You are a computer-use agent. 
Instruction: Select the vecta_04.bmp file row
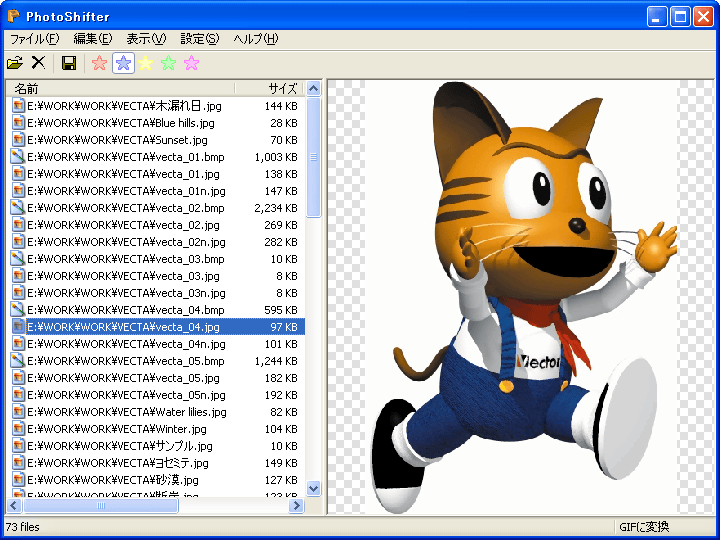156,310
